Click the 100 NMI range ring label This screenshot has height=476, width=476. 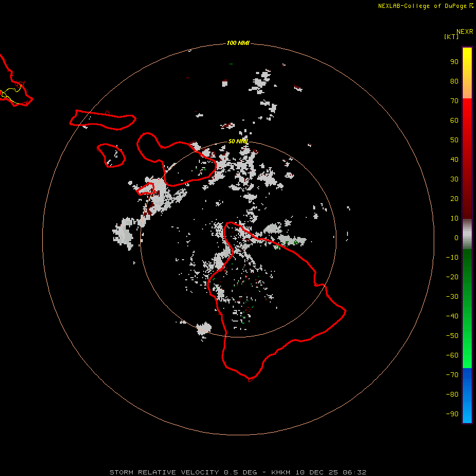pyautogui.click(x=238, y=43)
